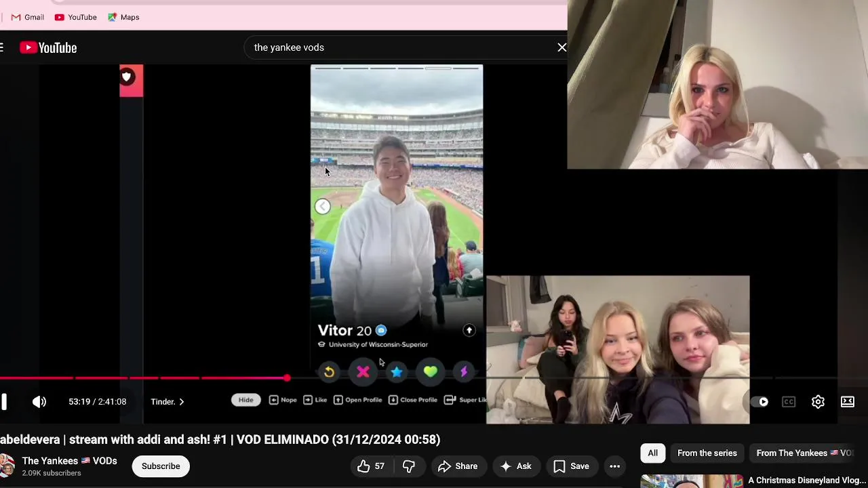Click the YouTube home logo
868x488 pixels.
pyautogui.click(x=48, y=47)
